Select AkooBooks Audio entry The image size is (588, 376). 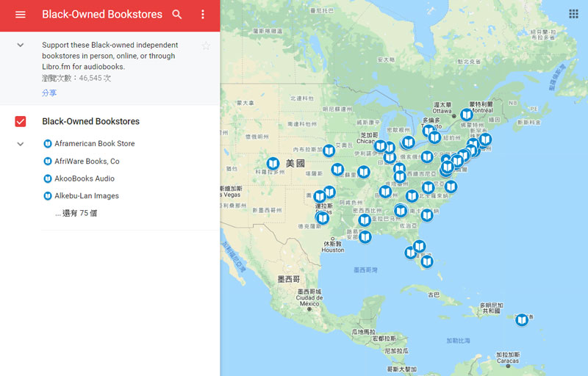click(85, 178)
